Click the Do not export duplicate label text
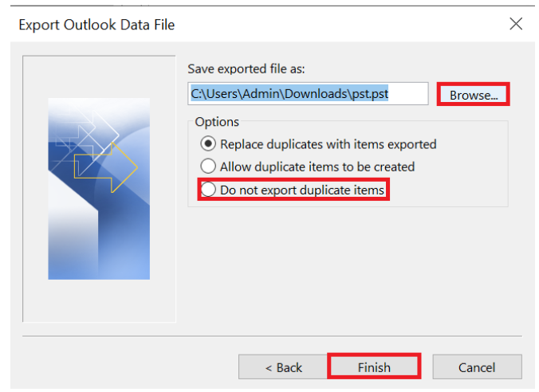Image resolution: width=539 pixels, height=392 pixels. (x=302, y=190)
